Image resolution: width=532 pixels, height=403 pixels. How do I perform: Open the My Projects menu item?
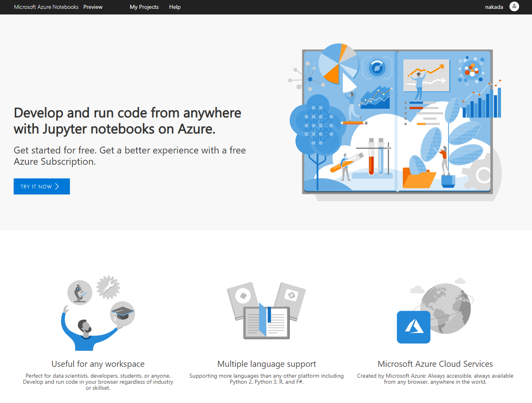point(144,7)
